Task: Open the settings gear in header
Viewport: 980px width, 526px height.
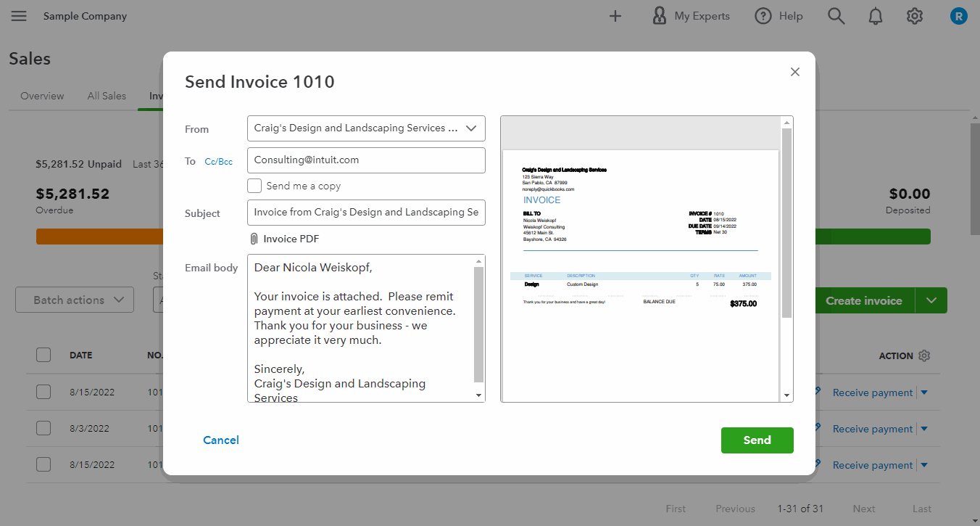Action: click(x=915, y=16)
